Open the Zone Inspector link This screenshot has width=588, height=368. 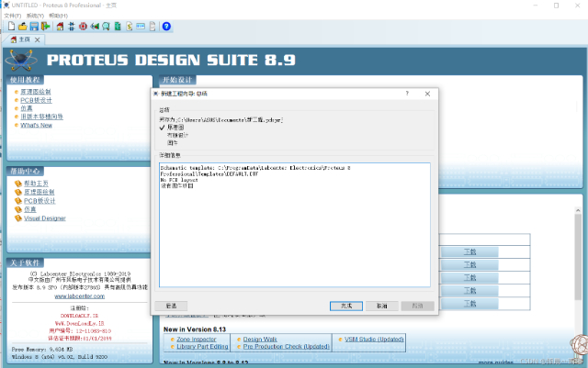[x=197, y=340]
